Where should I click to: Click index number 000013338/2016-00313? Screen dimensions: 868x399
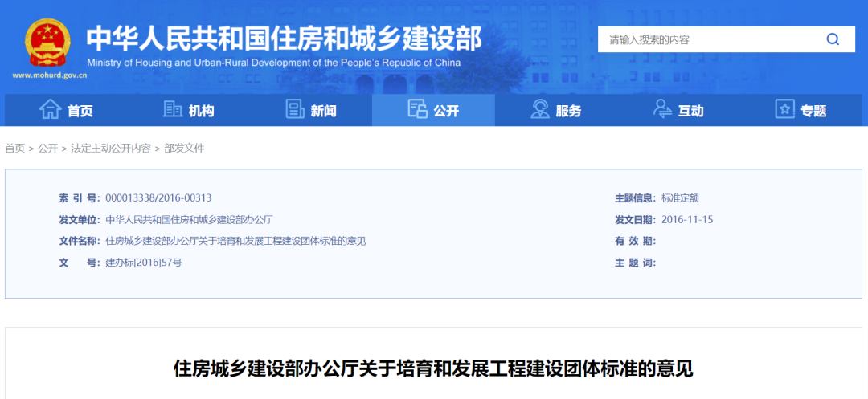click(158, 197)
